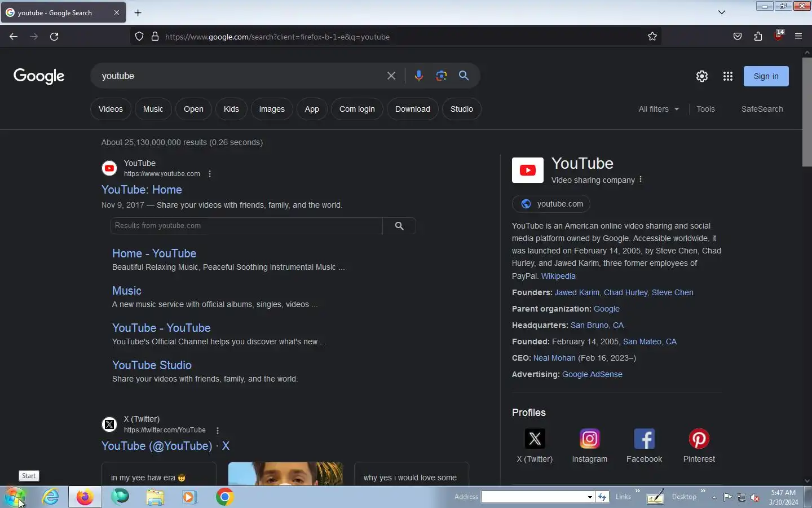Open the SafeSearch settings link
The height and width of the screenshot is (508, 812).
(x=762, y=109)
